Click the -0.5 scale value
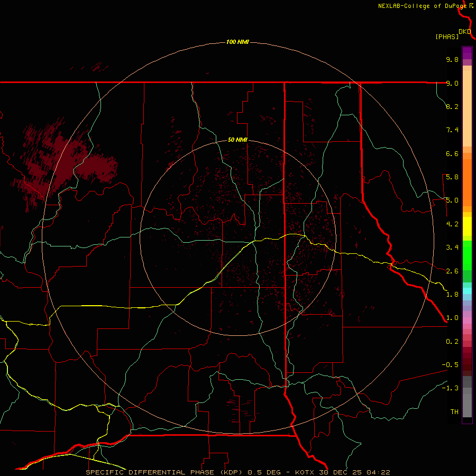Viewport: 476px width, 476px height. click(x=450, y=365)
